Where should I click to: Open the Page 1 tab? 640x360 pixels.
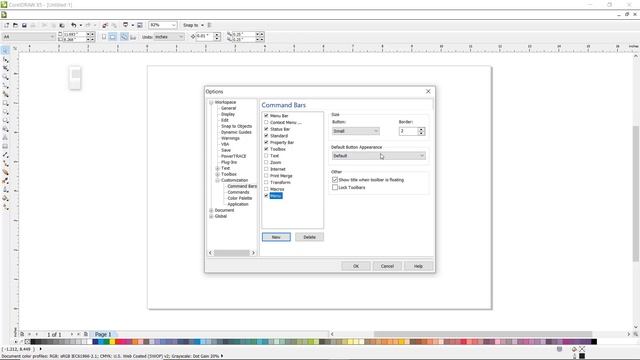103,334
